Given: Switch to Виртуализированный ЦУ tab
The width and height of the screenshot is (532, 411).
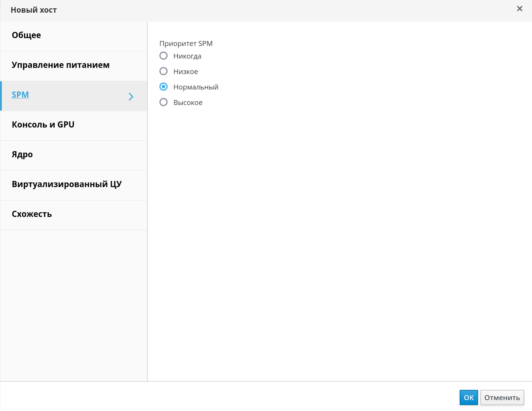Looking at the screenshot, I should coord(67,184).
